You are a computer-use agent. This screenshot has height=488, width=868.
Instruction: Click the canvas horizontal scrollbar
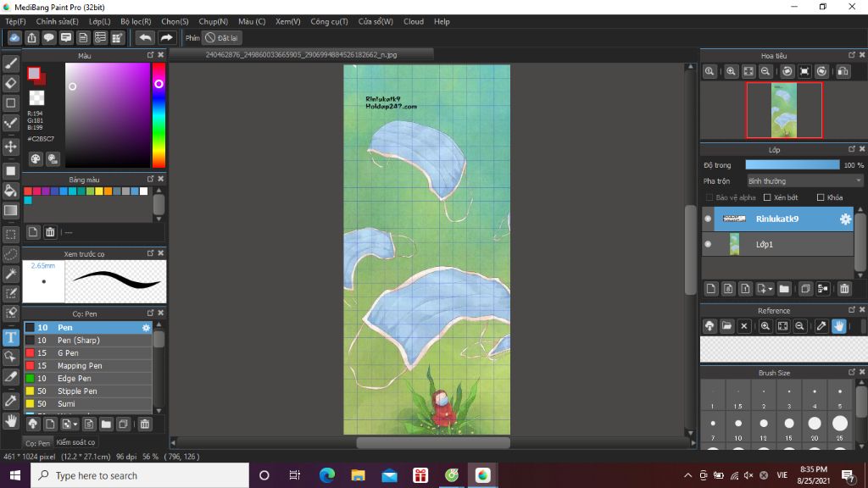tap(433, 442)
